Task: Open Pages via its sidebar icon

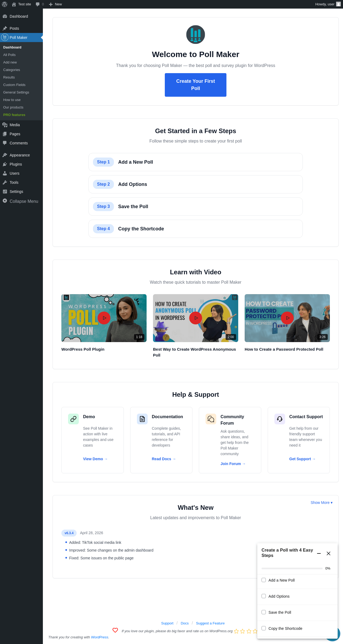Action: [5, 134]
